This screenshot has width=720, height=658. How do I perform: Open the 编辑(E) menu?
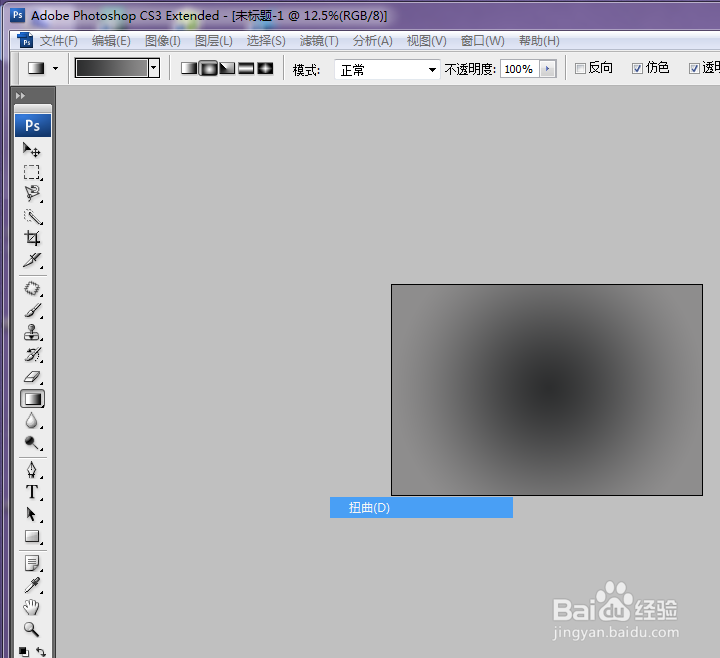pyautogui.click(x=111, y=41)
